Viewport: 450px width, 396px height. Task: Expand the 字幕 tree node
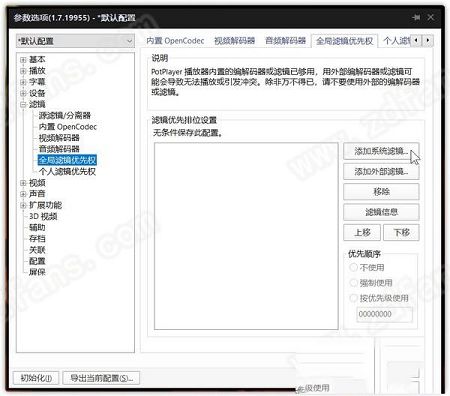tap(23, 82)
